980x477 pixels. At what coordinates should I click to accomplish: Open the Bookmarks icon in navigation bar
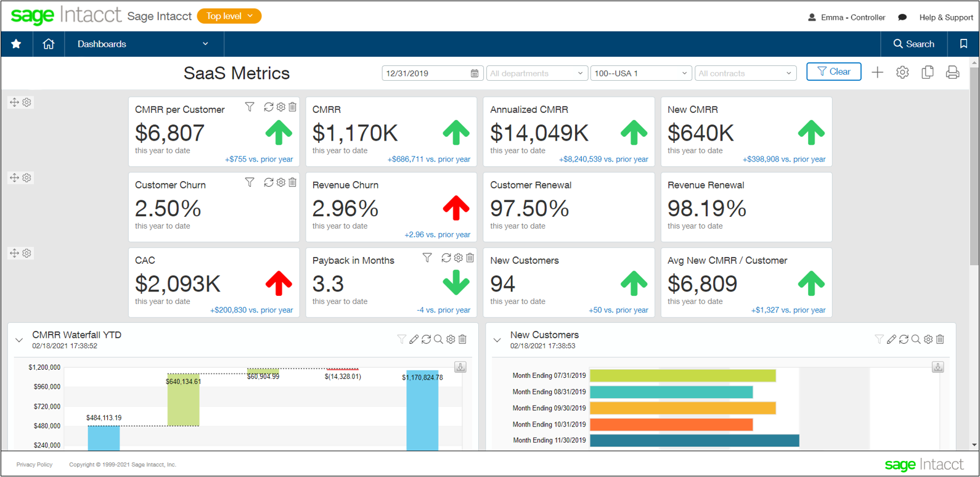tap(963, 44)
